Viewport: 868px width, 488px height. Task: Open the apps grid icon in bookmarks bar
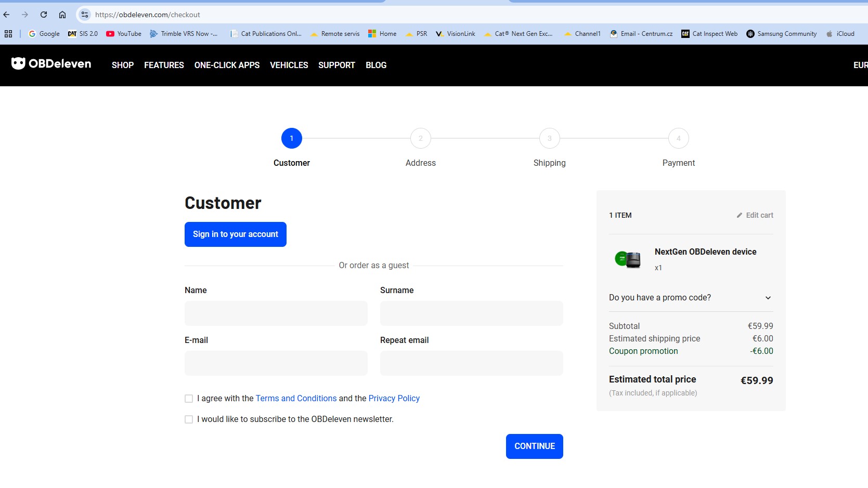8,34
